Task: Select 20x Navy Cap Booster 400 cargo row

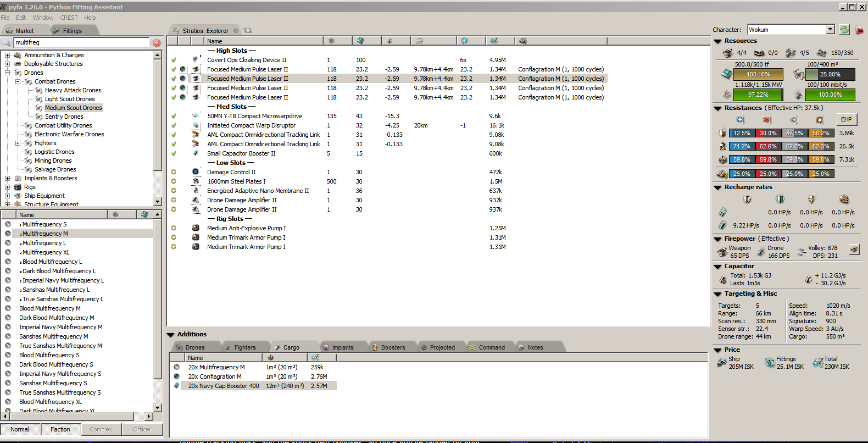Action: click(x=253, y=386)
